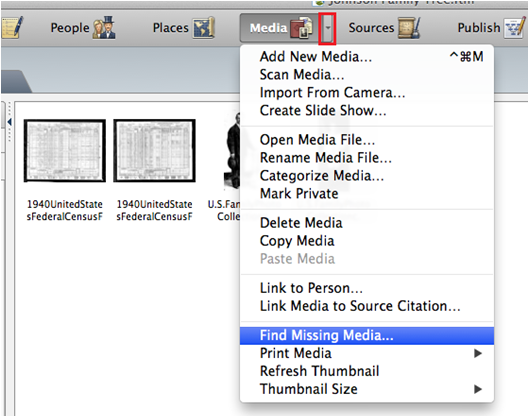The height and width of the screenshot is (416, 529).
Task: Collapse the side panel using the blue triangle
Action: pyautogui.click(x=9, y=122)
